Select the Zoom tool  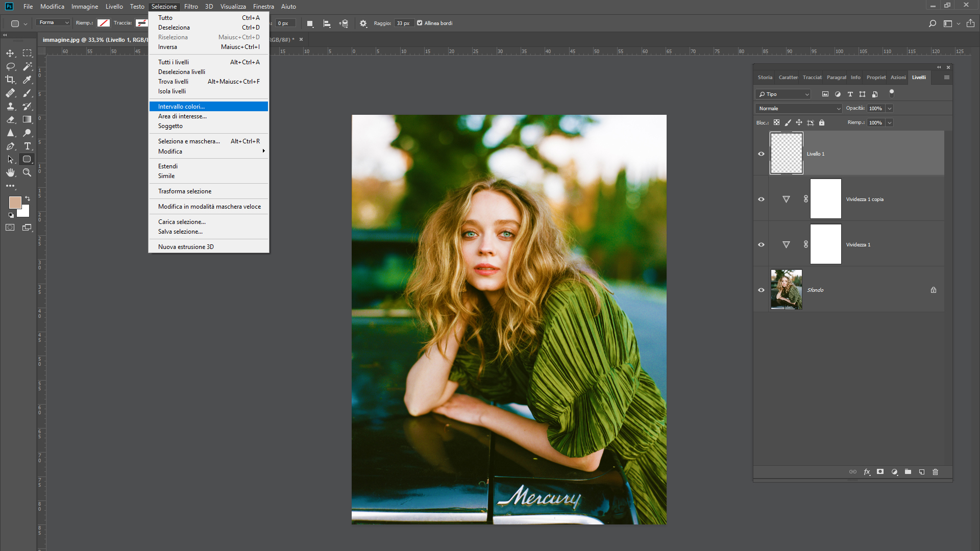click(x=28, y=172)
